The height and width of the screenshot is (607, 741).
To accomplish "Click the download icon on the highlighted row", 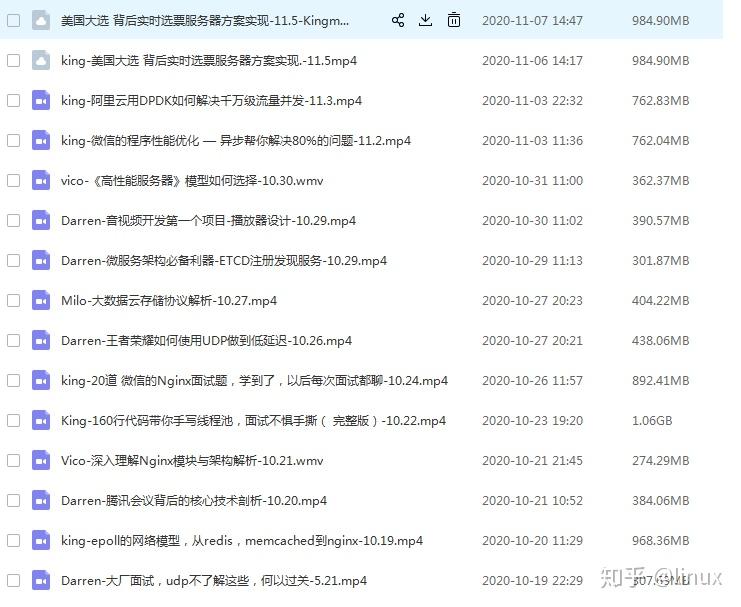I will (425, 20).
